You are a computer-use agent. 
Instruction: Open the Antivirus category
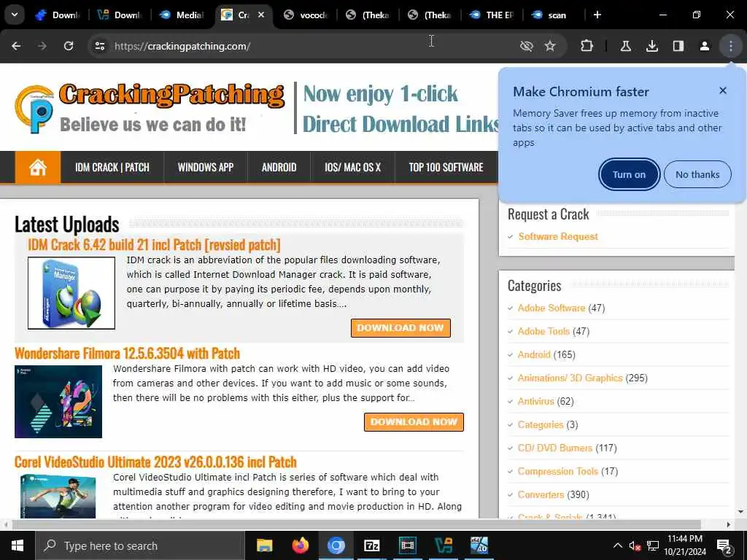536,402
